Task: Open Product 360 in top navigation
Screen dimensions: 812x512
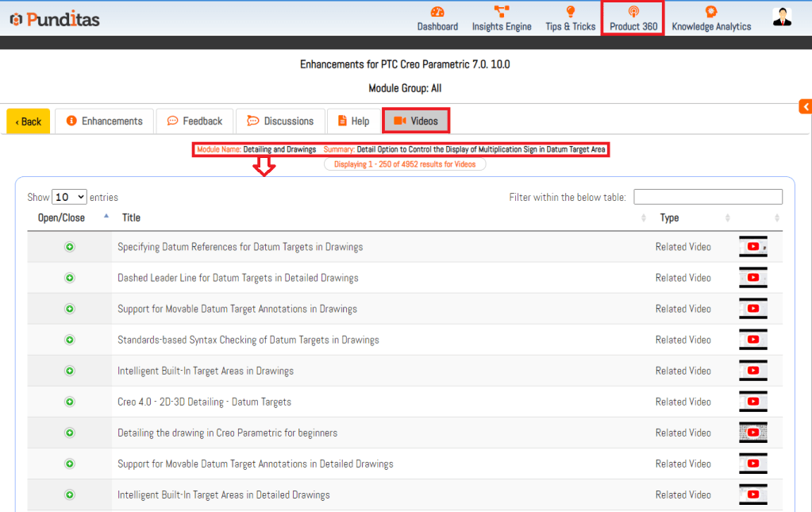Action: pyautogui.click(x=633, y=18)
